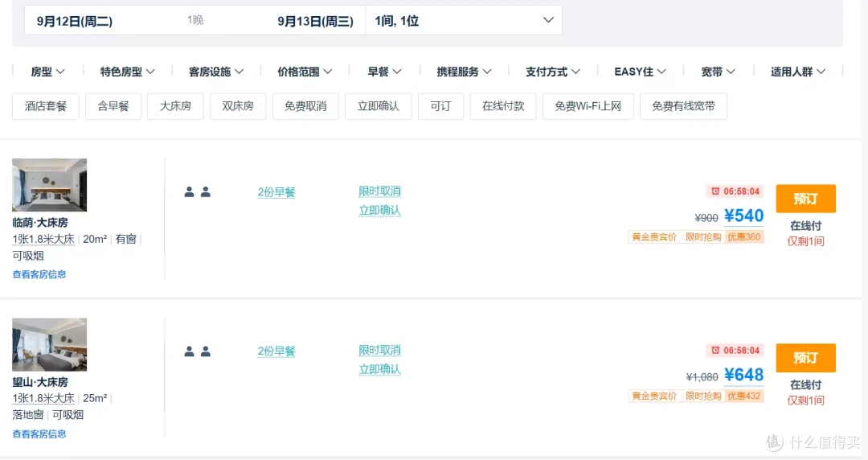Viewport: 868px width, 460px height.
Task: Toggle the 在线付款 filter tag
Action: click(x=503, y=106)
